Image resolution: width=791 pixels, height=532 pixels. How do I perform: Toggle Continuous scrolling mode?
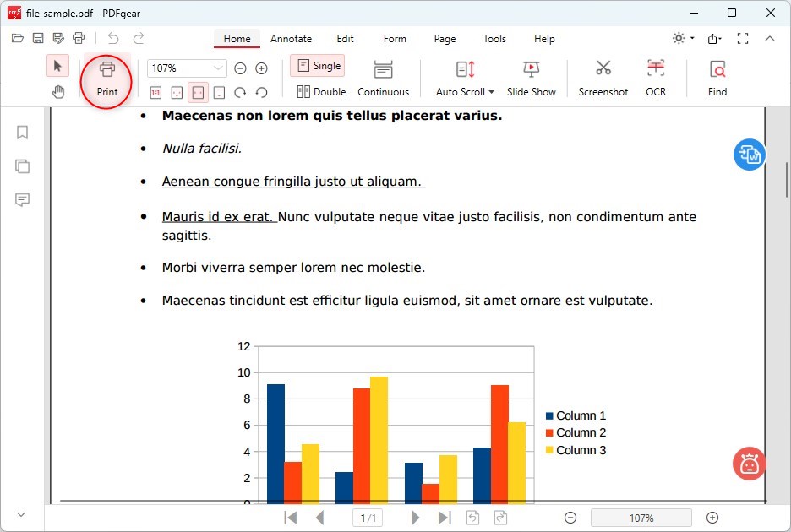click(383, 79)
